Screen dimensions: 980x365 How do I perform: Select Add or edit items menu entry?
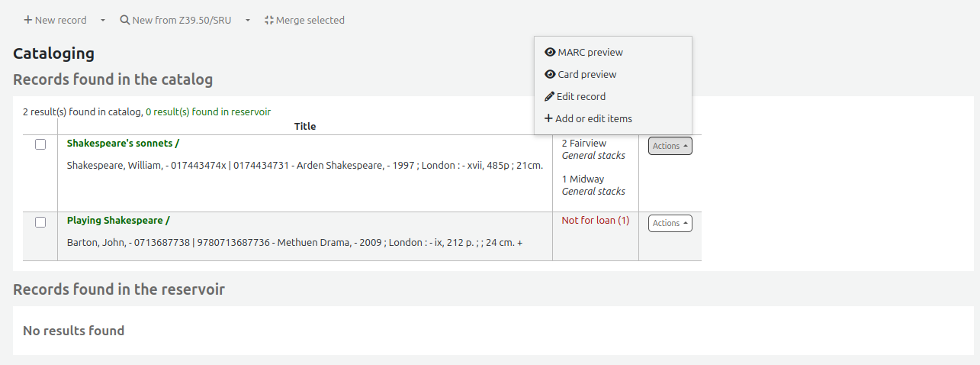[593, 119]
